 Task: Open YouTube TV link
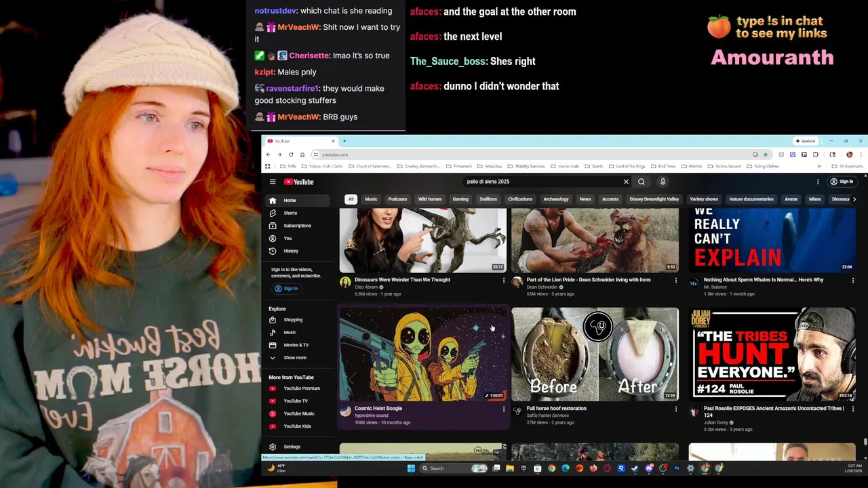[298, 401]
